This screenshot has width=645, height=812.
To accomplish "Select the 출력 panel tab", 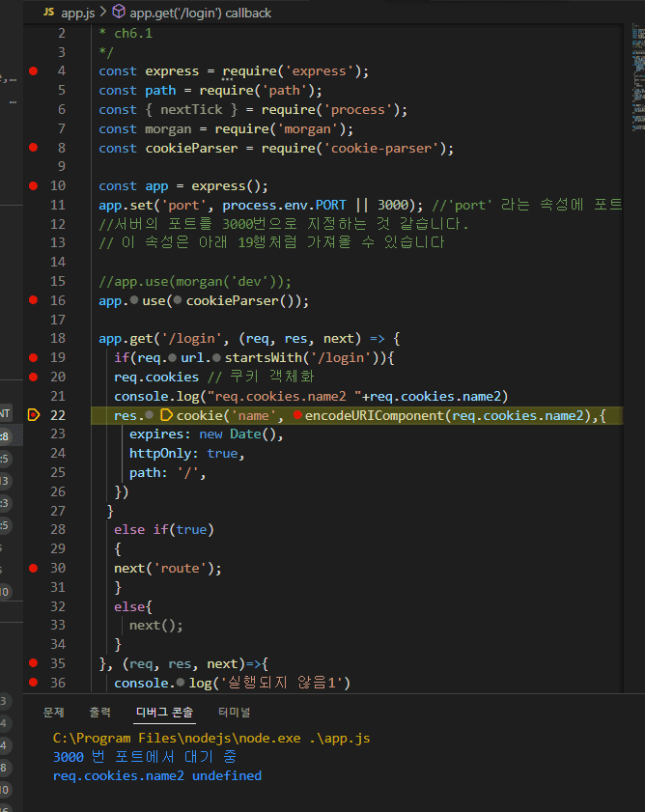I will click(100, 713).
